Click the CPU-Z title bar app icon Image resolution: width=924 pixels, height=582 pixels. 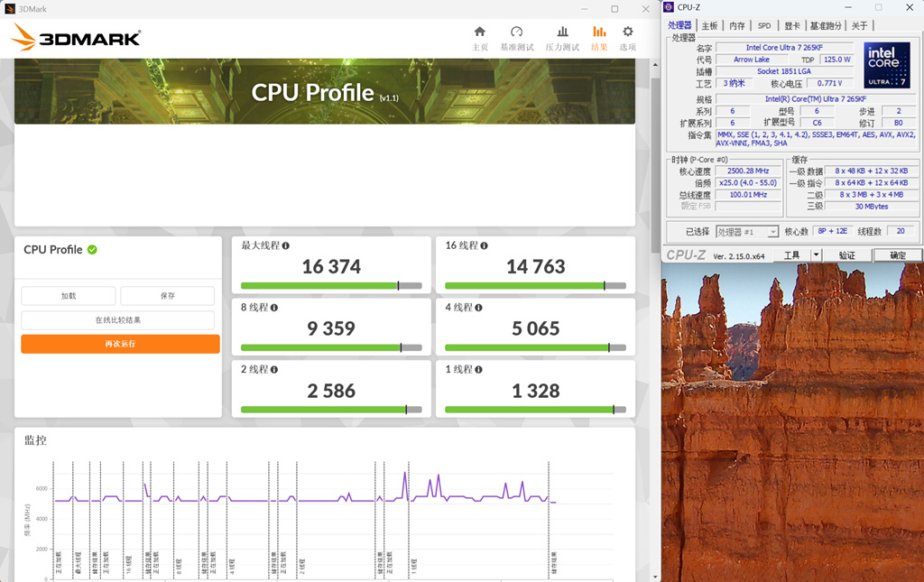click(669, 7)
